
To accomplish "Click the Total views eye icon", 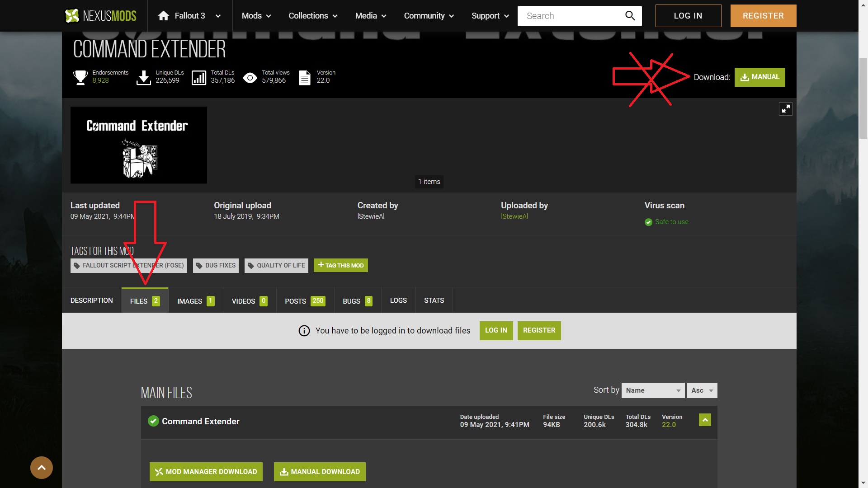I will coord(250,78).
